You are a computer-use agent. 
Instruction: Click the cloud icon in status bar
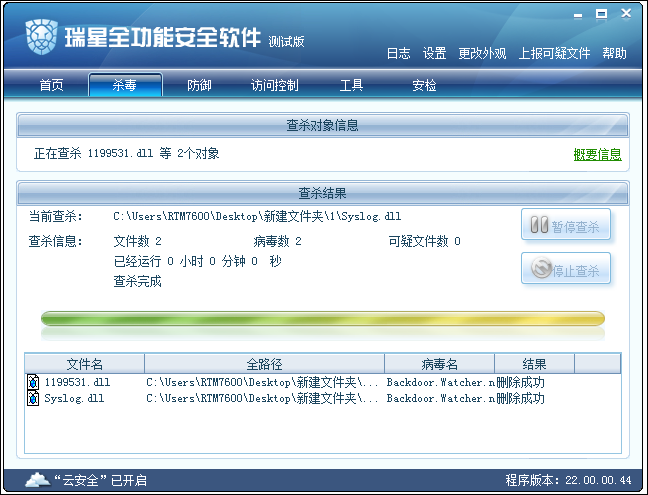tap(37, 480)
